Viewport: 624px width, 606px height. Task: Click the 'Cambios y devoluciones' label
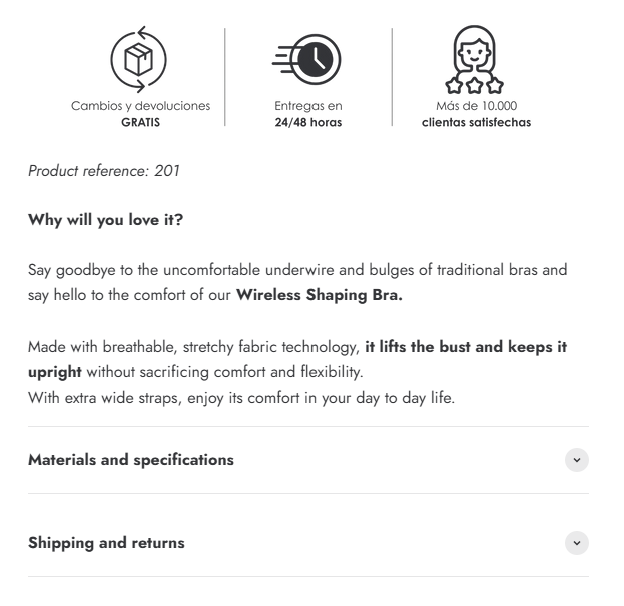point(140,107)
